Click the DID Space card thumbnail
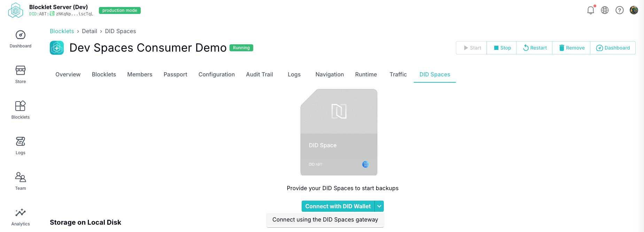 coord(339,132)
